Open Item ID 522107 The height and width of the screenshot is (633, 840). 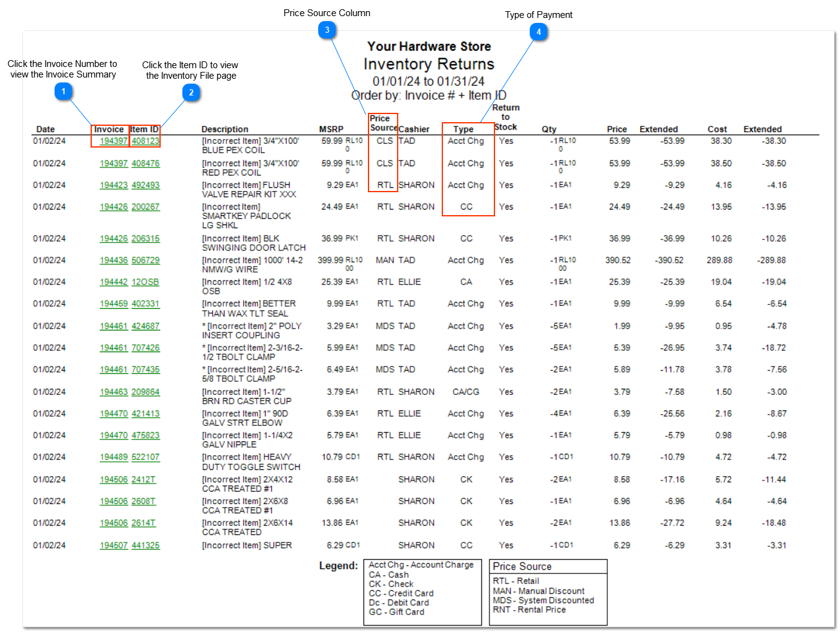click(x=145, y=458)
